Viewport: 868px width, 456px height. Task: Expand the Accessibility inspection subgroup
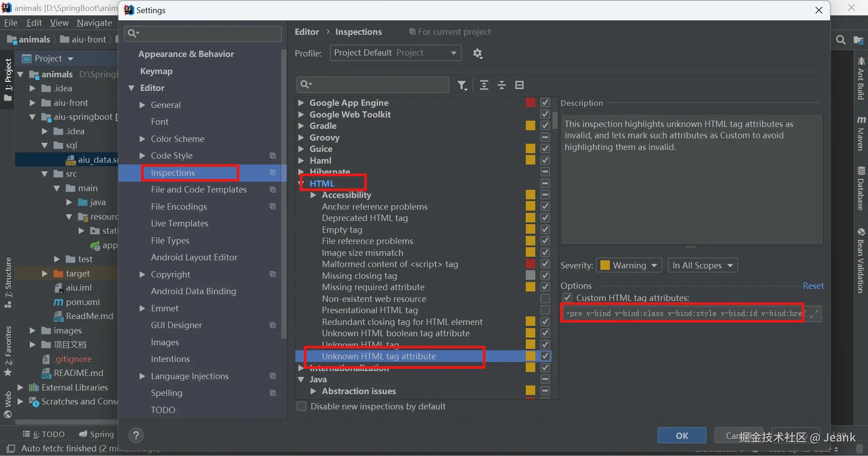click(x=313, y=195)
